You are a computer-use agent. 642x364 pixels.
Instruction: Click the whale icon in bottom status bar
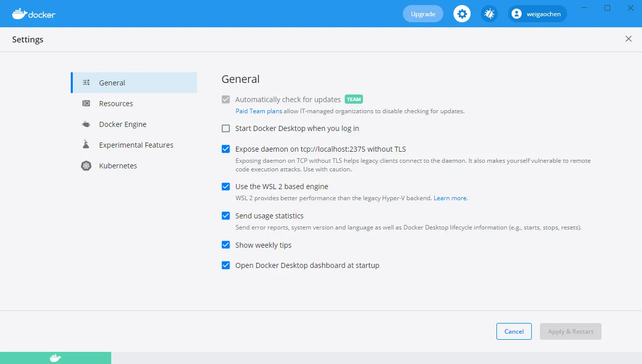(56, 358)
